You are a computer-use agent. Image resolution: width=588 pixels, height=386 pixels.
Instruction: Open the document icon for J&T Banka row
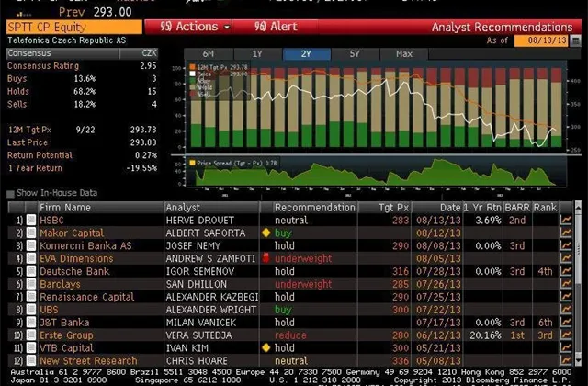click(x=31, y=323)
